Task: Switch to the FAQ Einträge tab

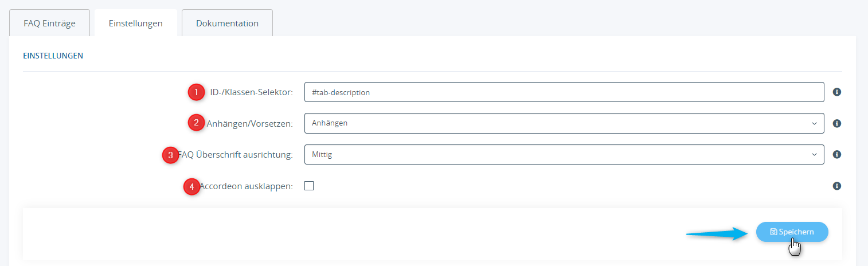Action: click(49, 24)
